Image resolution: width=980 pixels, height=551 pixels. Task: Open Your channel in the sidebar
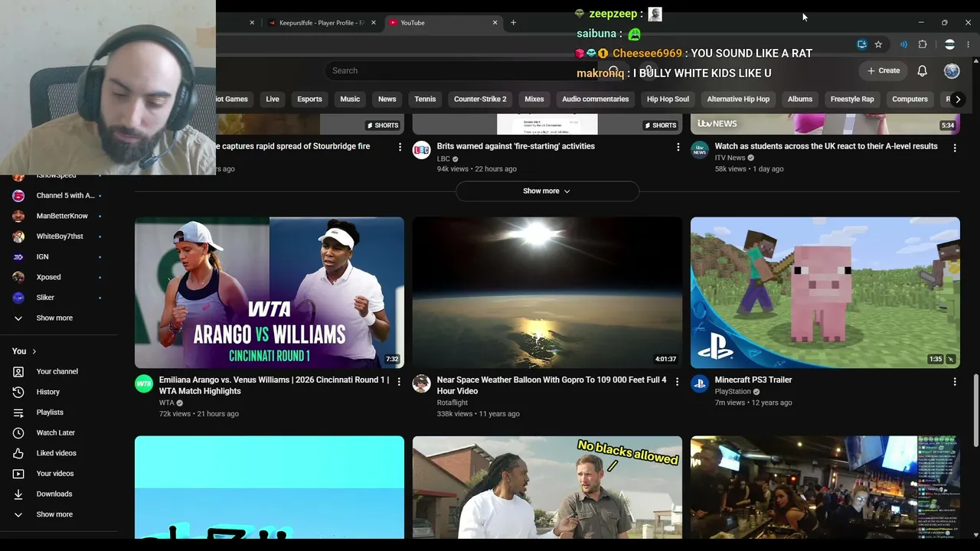[58, 371]
